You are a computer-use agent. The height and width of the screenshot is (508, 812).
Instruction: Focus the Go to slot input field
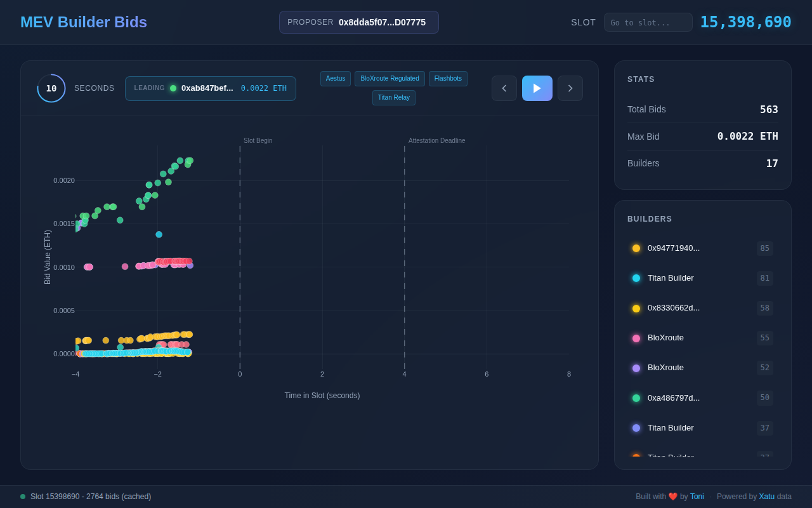pyautogui.click(x=648, y=22)
